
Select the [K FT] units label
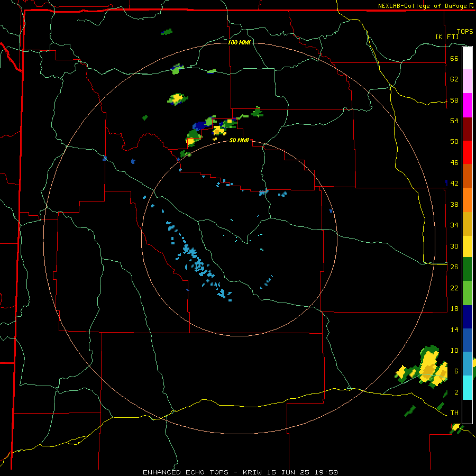[x=447, y=36]
